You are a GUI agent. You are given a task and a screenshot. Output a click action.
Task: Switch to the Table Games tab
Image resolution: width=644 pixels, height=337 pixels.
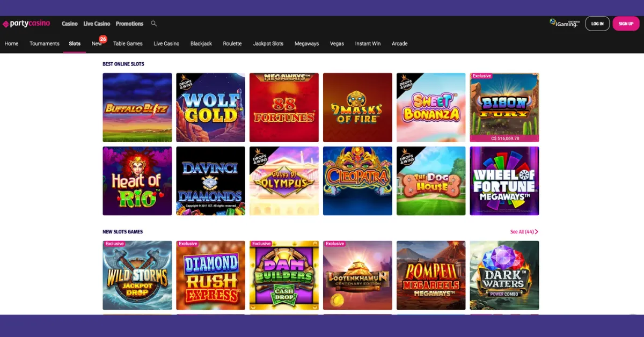point(128,43)
